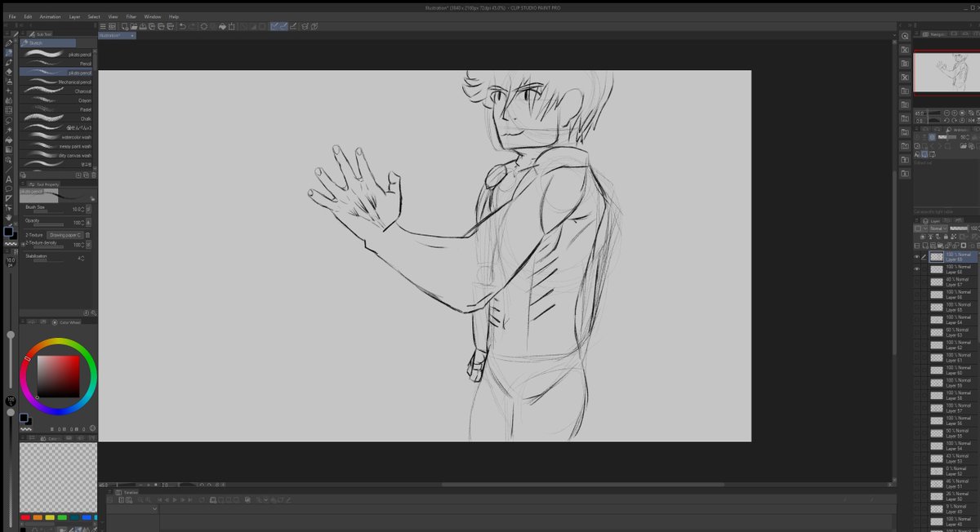The image size is (980, 532).
Task: Show Layer 66 via its visibility box
Action: point(916,294)
